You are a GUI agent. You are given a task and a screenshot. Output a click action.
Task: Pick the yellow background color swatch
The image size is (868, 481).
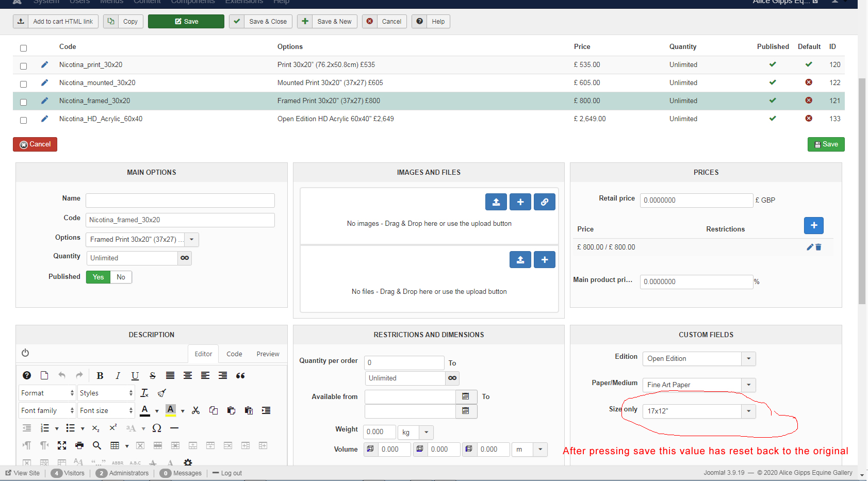tap(171, 410)
